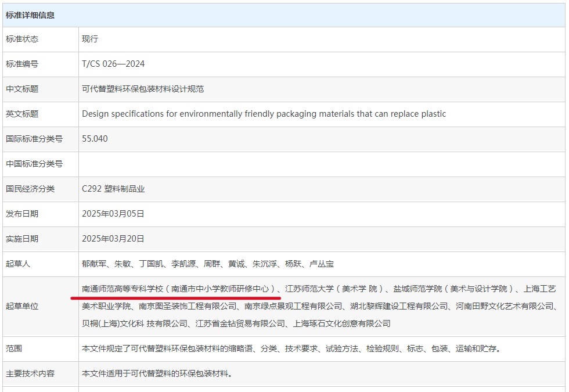Viewport: 569px width, 392px height.
Task: Click the C292 塑料制品业 classification value
Action: (x=113, y=189)
